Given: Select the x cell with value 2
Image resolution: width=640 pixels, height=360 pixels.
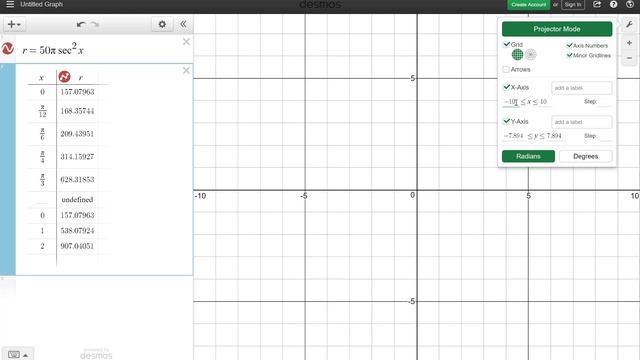Looking at the screenshot, I should click(x=42, y=246).
